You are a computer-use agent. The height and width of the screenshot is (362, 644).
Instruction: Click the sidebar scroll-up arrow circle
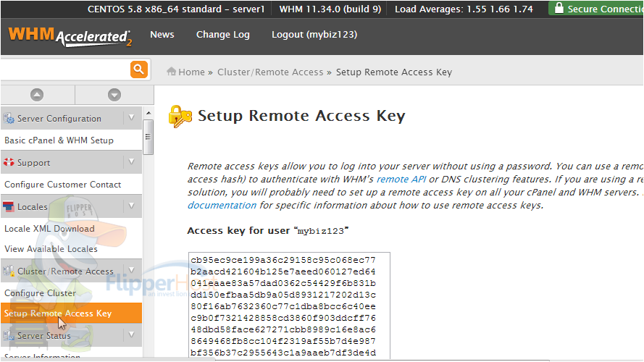[x=37, y=95]
